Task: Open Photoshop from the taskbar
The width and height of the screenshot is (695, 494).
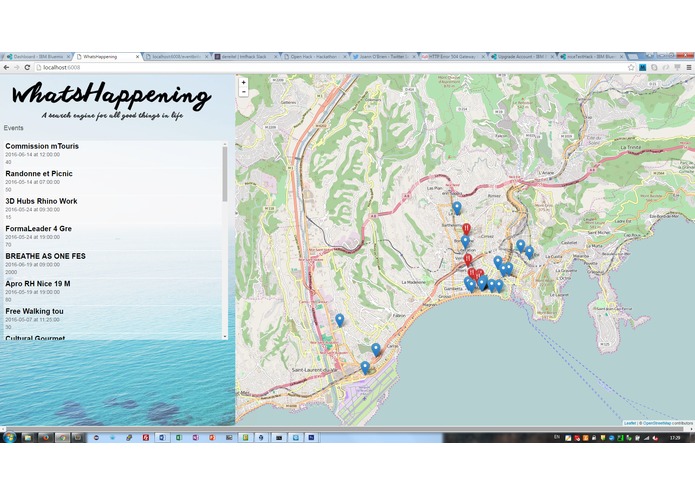Action: pos(312,437)
